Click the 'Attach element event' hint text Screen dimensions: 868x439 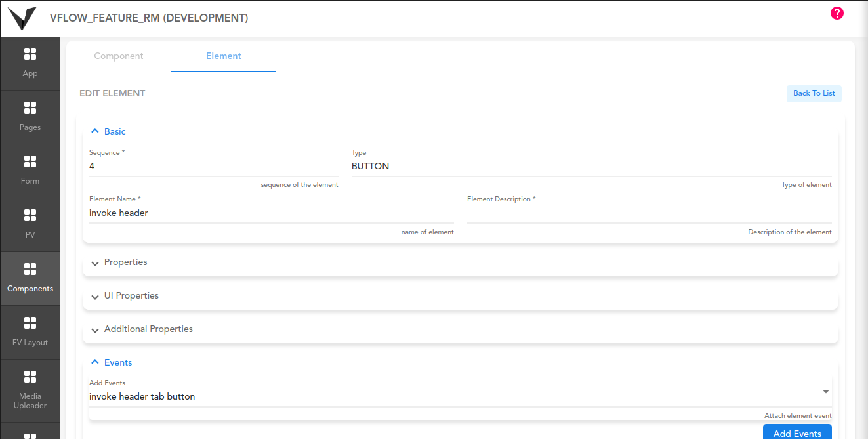798,416
